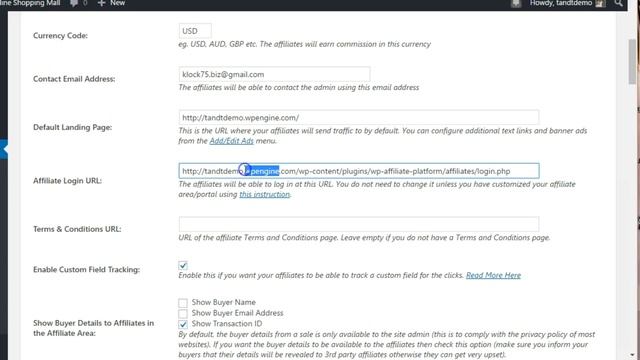Check the Show Buyer Email Address box
Image resolution: width=640 pixels, height=360 pixels.
point(183,313)
